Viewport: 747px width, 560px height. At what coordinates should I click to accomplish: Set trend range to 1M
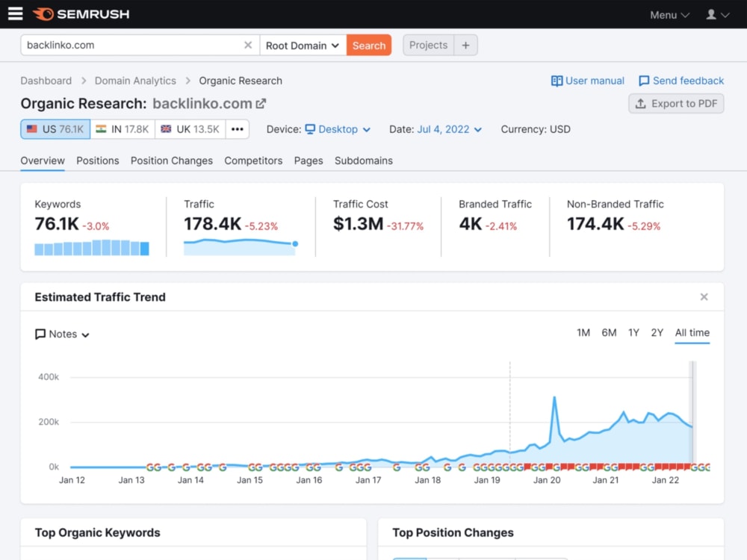tap(583, 333)
